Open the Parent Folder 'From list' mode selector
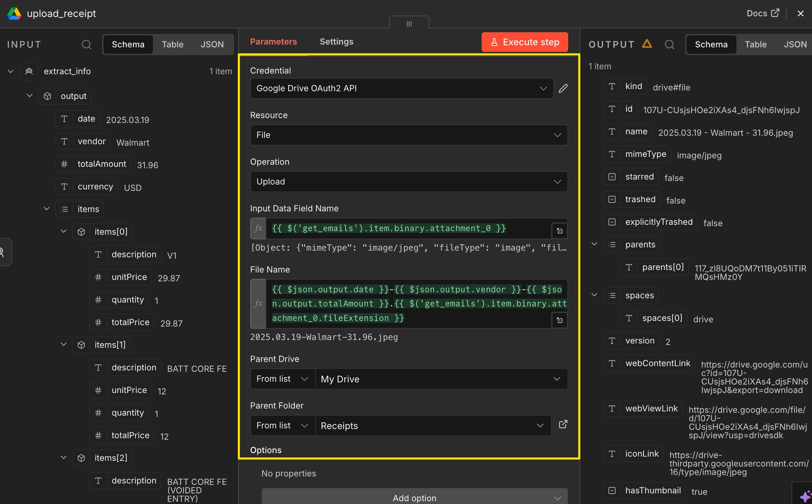This screenshot has height=504, width=812. [x=283, y=425]
